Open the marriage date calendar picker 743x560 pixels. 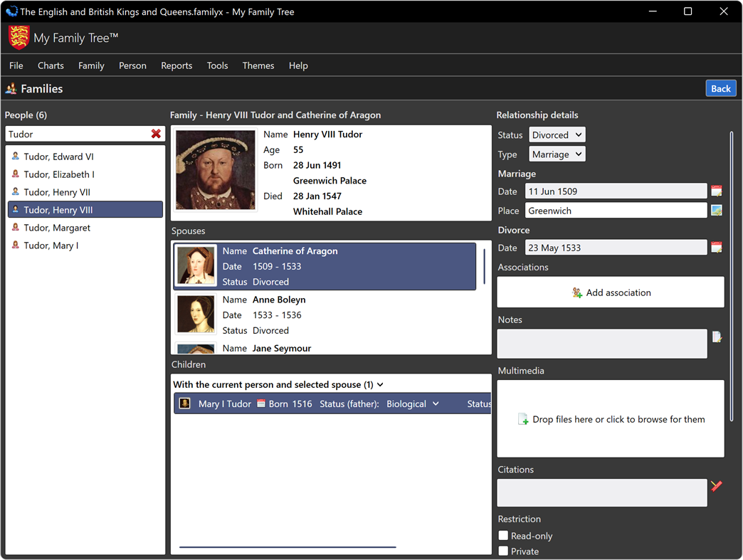tap(716, 191)
